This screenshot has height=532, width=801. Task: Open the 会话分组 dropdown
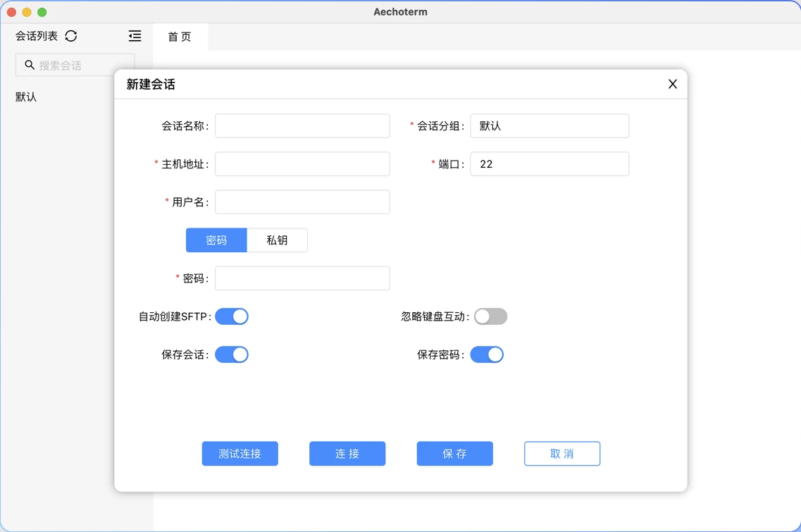pyautogui.click(x=549, y=126)
